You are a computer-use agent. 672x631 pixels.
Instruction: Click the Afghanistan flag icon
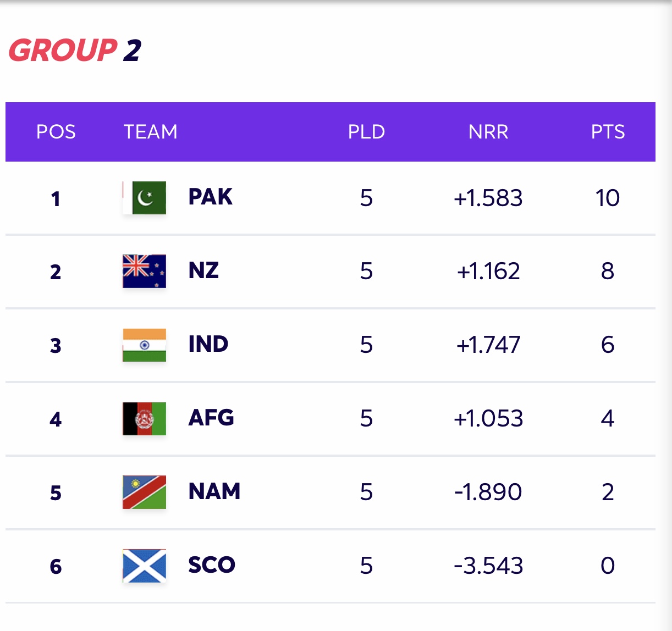144,419
